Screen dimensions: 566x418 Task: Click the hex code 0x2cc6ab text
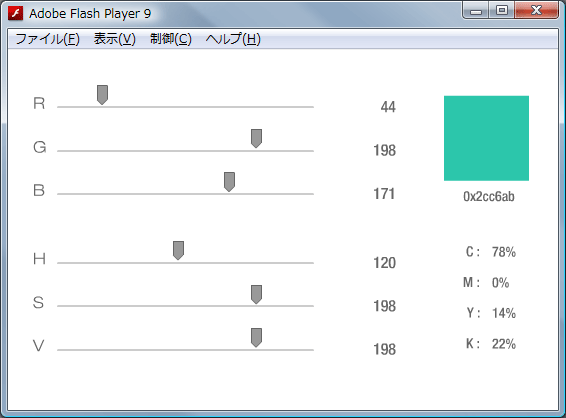[489, 197]
